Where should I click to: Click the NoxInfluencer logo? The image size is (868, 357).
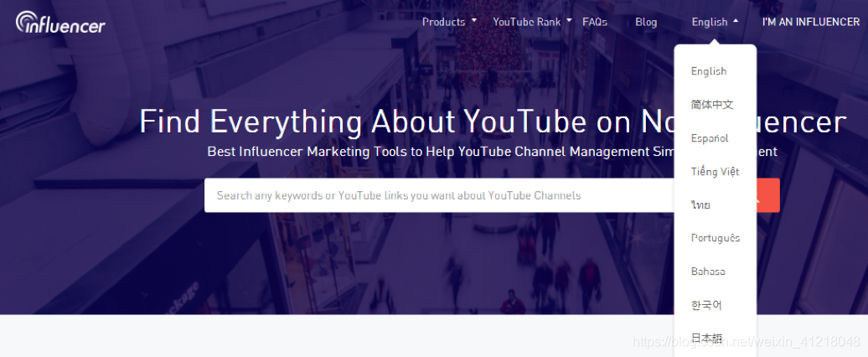(x=60, y=22)
